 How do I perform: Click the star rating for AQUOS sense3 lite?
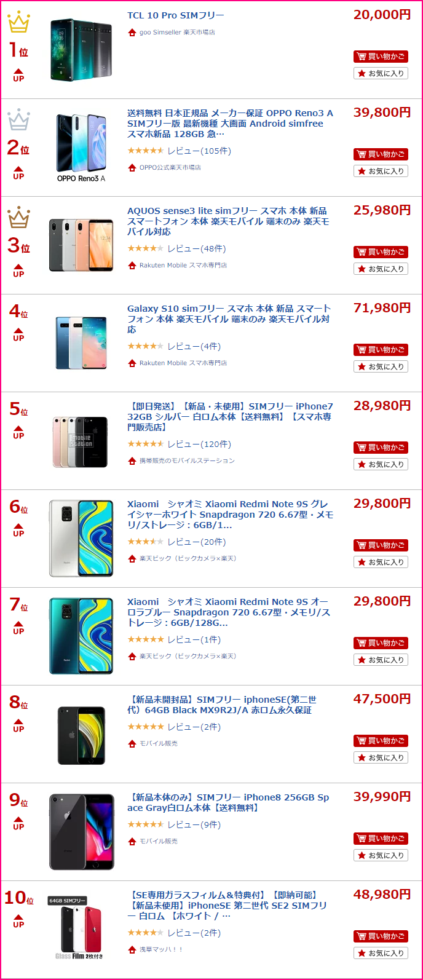coord(146,248)
